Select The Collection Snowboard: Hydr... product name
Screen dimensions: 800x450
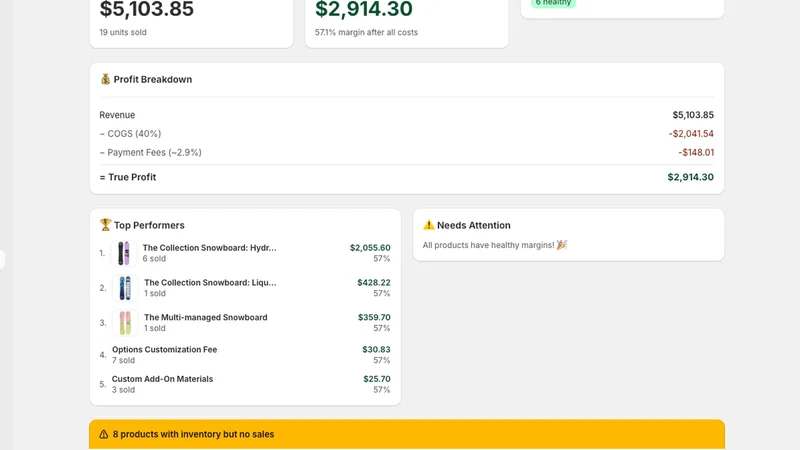209,247
